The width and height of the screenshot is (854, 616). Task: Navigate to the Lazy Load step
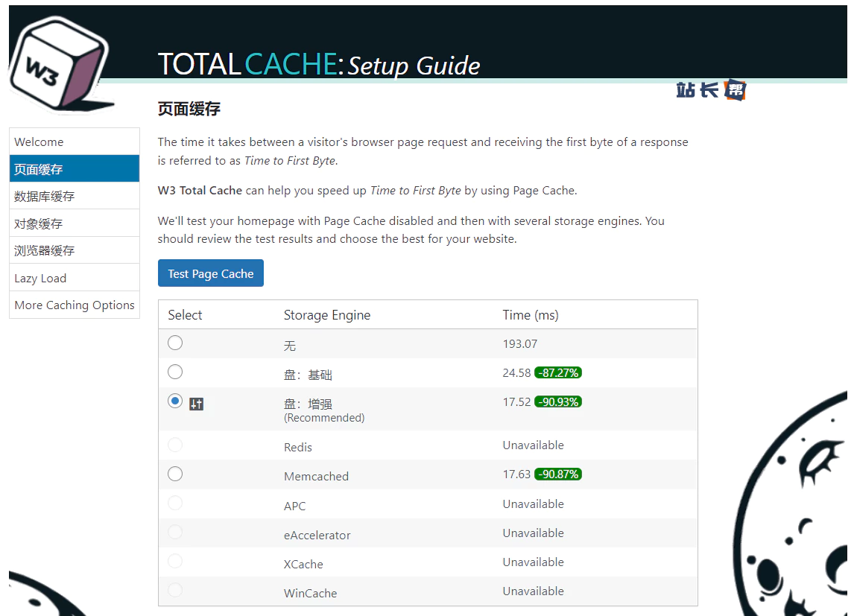coord(75,278)
